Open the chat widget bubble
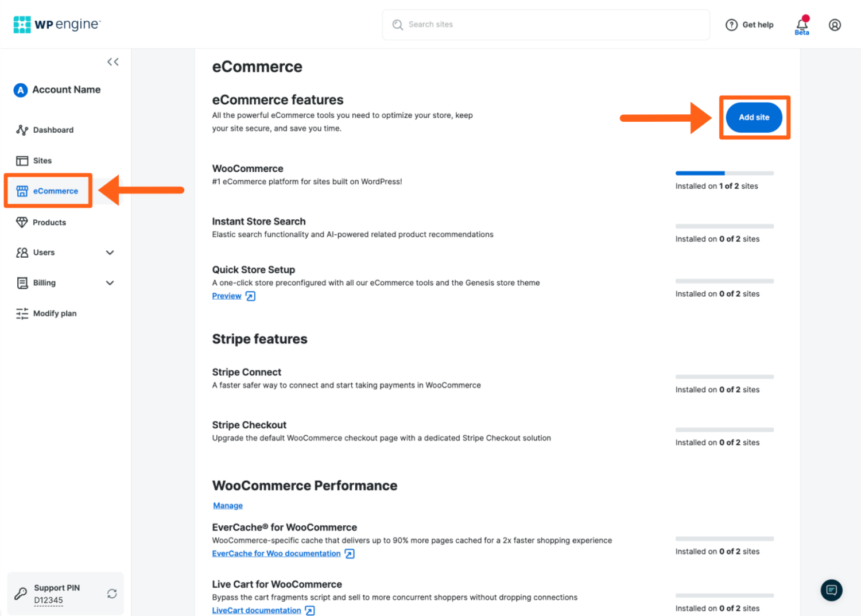861x616 pixels. (831, 590)
